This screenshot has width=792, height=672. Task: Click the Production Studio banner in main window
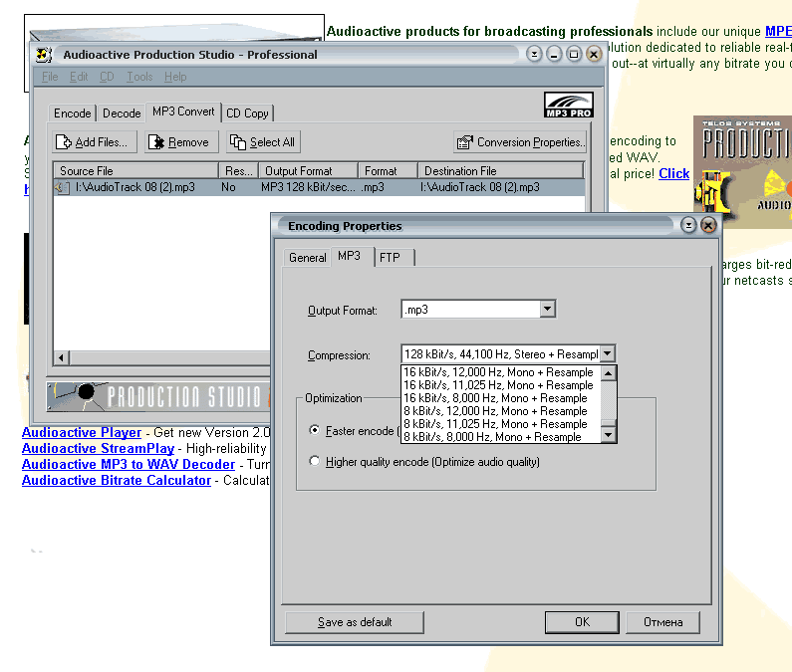(x=159, y=396)
